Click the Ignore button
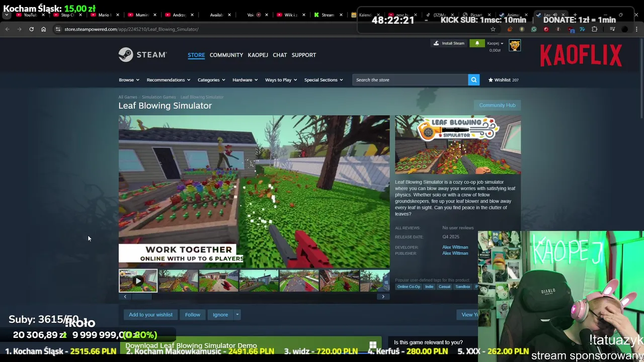The image size is (644, 362). pos(220,315)
